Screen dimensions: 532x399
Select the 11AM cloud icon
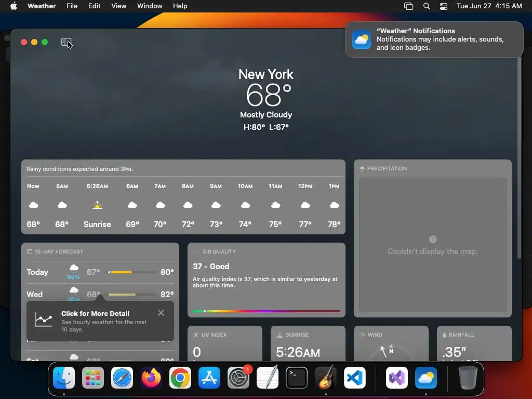point(275,205)
